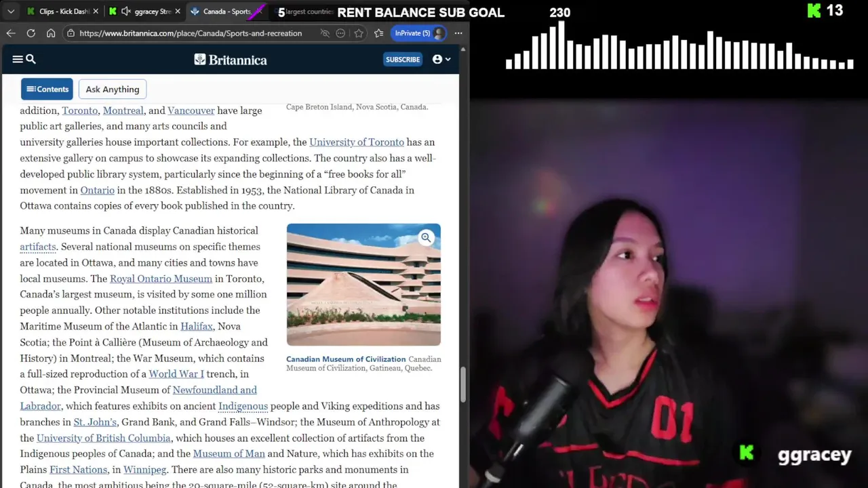Screen dimensions: 868x488
Task: Click the scrollbar up arrow
Action: click(464, 49)
